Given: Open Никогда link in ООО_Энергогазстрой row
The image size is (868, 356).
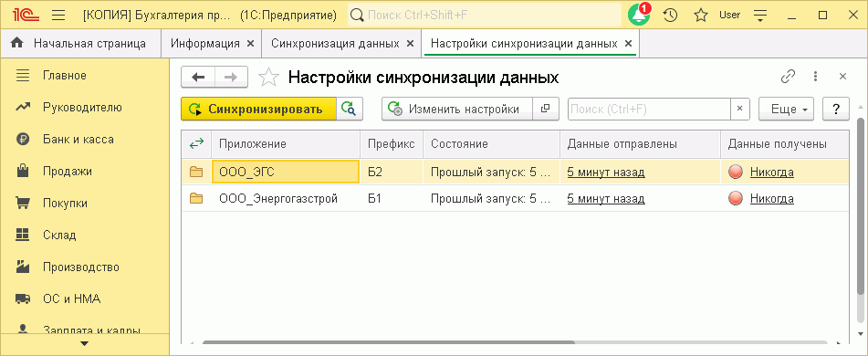Looking at the screenshot, I should (x=771, y=198).
